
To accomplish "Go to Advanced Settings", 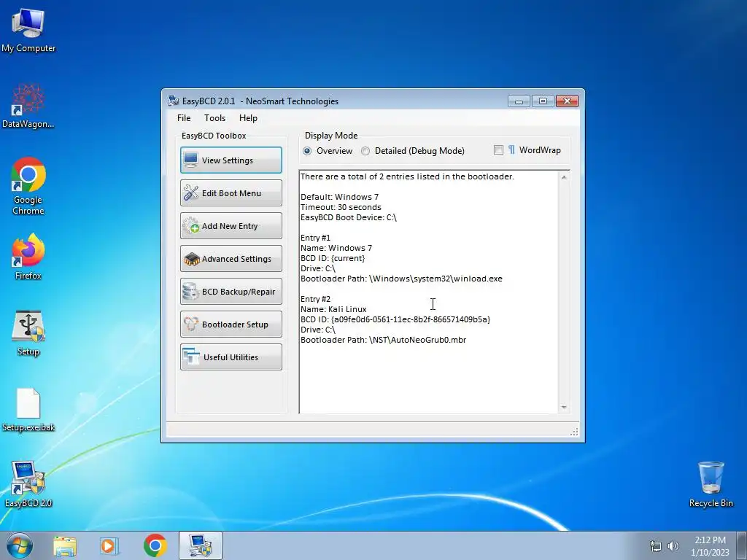I will (x=231, y=259).
